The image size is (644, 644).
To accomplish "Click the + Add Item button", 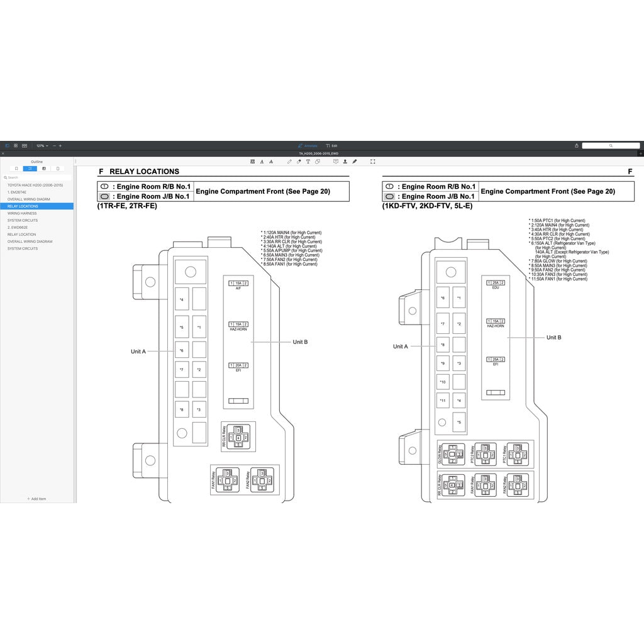I will pyautogui.click(x=36, y=499).
